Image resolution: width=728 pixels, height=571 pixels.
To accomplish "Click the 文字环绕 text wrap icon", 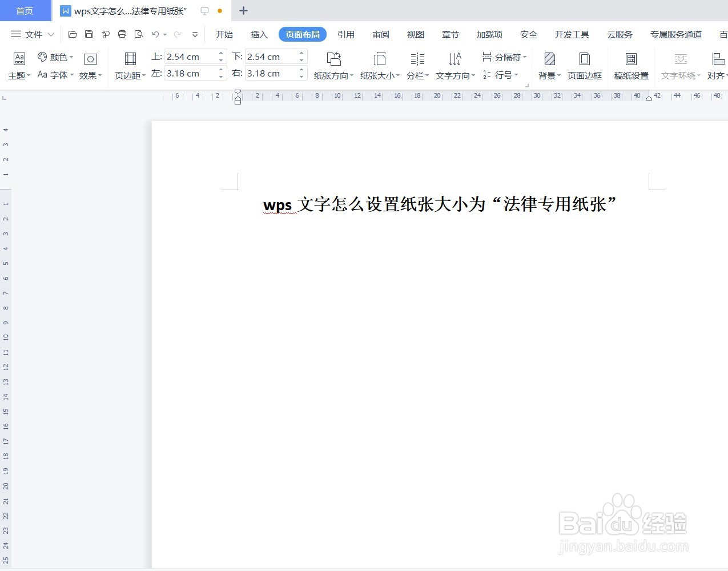I will click(681, 59).
